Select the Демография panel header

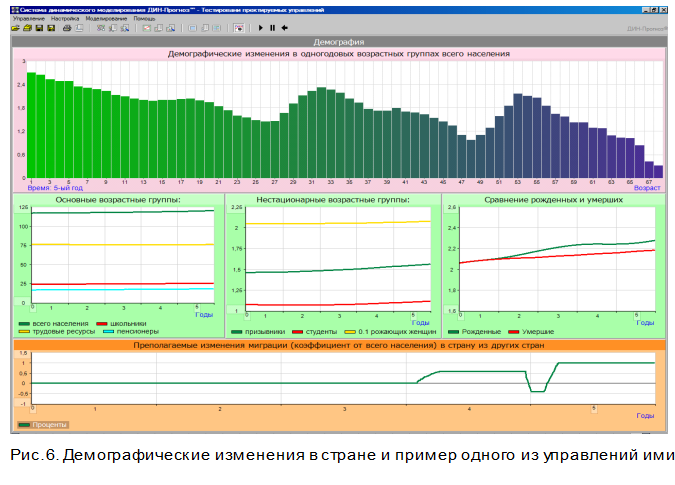point(338,43)
